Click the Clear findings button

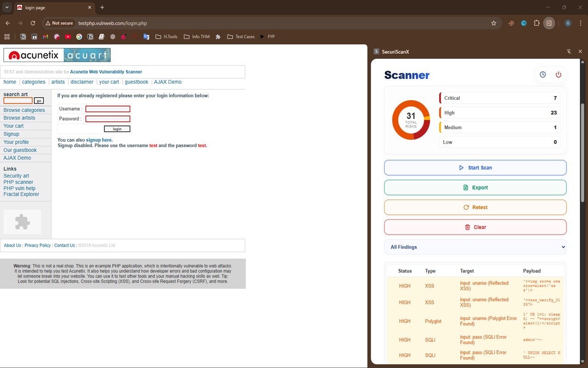pos(475,227)
